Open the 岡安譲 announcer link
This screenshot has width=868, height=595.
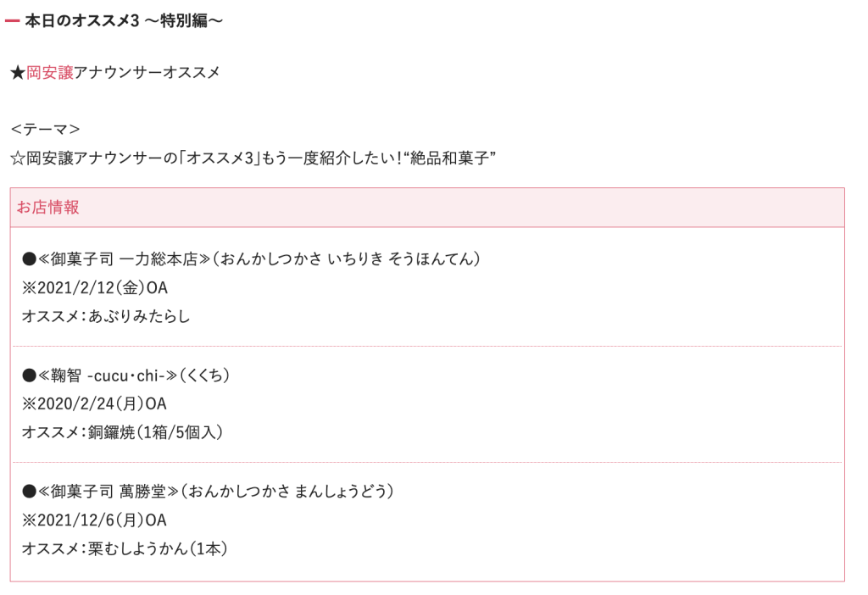click(x=50, y=73)
